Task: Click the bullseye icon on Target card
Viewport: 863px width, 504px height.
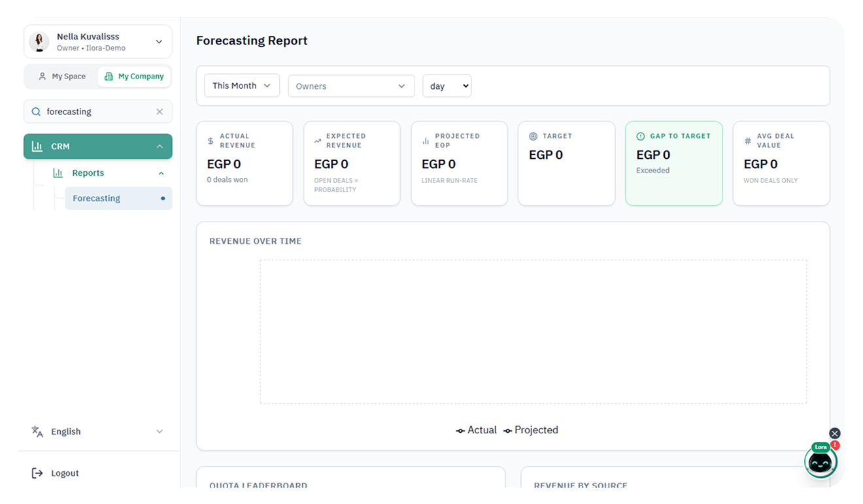Action: (x=533, y=136)
